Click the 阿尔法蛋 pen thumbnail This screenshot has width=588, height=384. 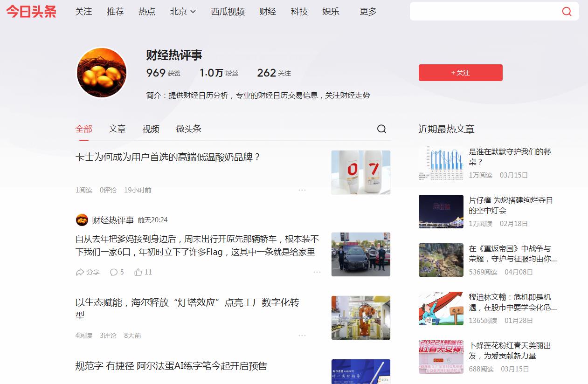[x=361, y=371]
